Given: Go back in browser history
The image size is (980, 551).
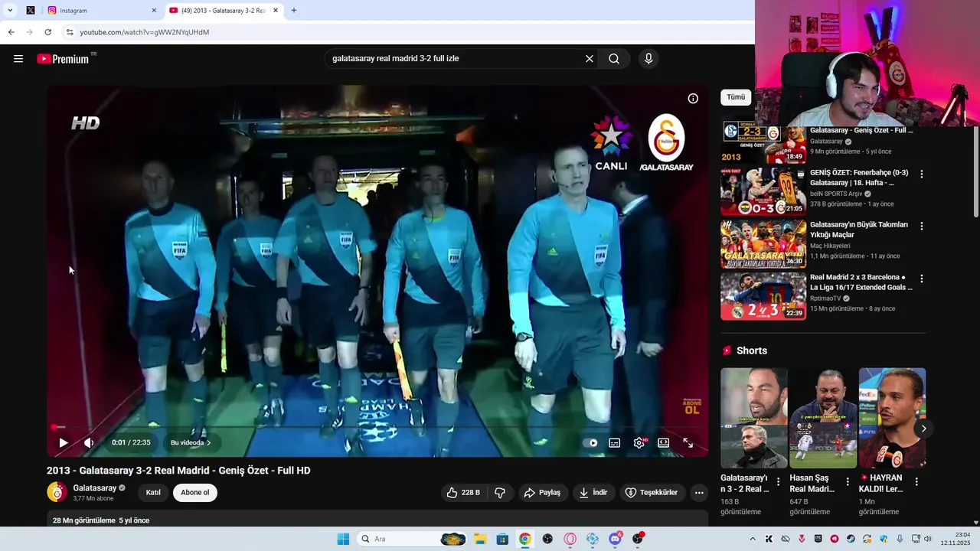Looking at the screenshot, I should 11,32.
